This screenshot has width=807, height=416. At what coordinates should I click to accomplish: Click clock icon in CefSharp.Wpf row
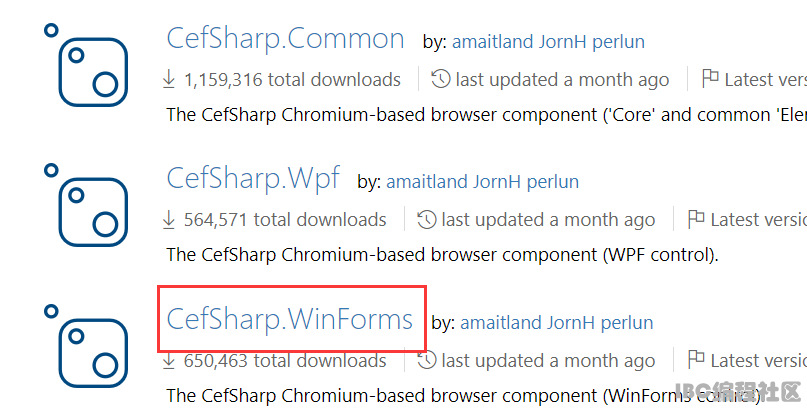[x=427, y=219]
